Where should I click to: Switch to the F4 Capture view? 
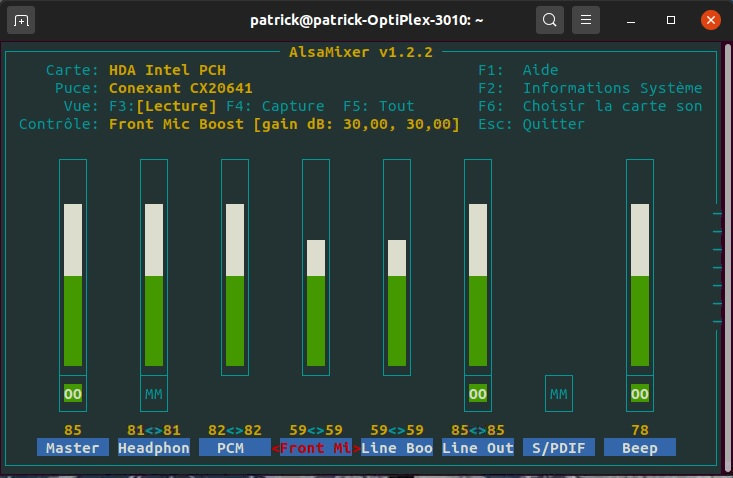point(275,106)
